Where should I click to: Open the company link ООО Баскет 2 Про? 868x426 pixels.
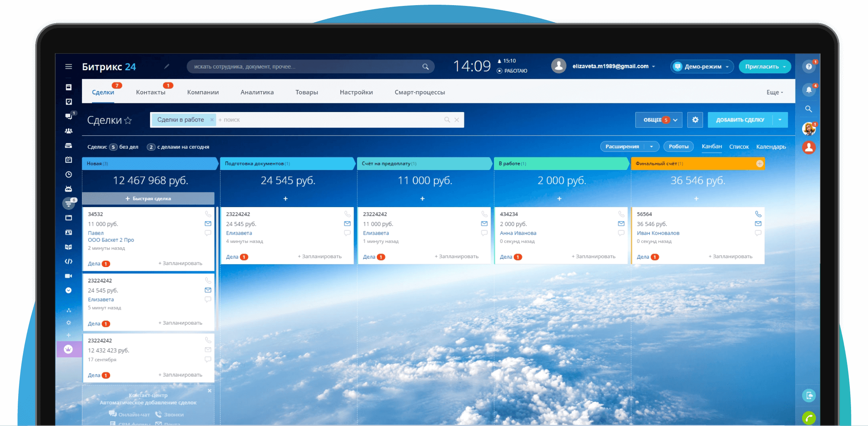(x=111, y=239)
